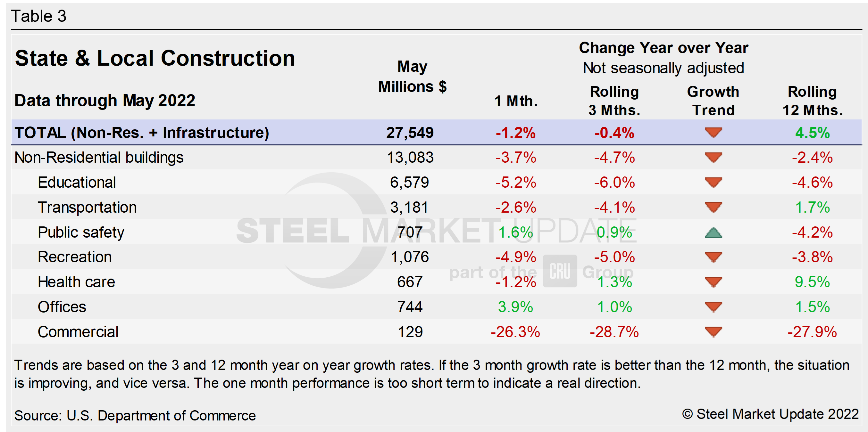Select the Rolling 12 Mths. column header

(812, 101)
